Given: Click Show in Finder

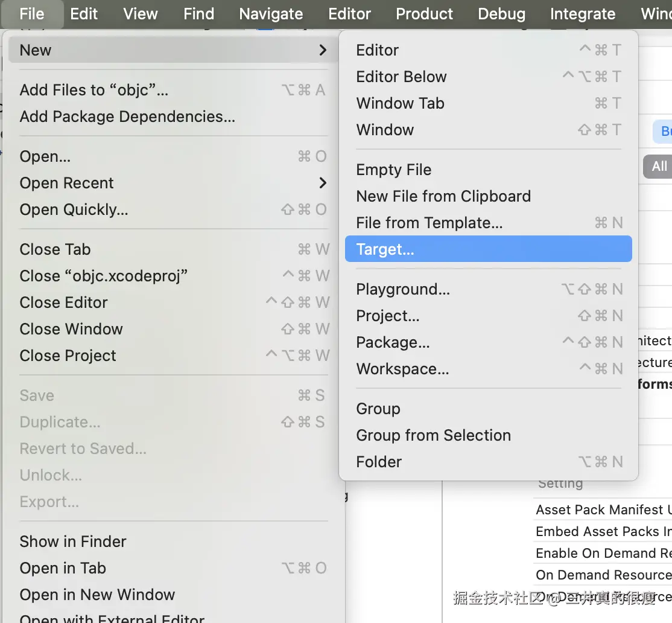Looking at the screenshot, I should coord(73,542).
